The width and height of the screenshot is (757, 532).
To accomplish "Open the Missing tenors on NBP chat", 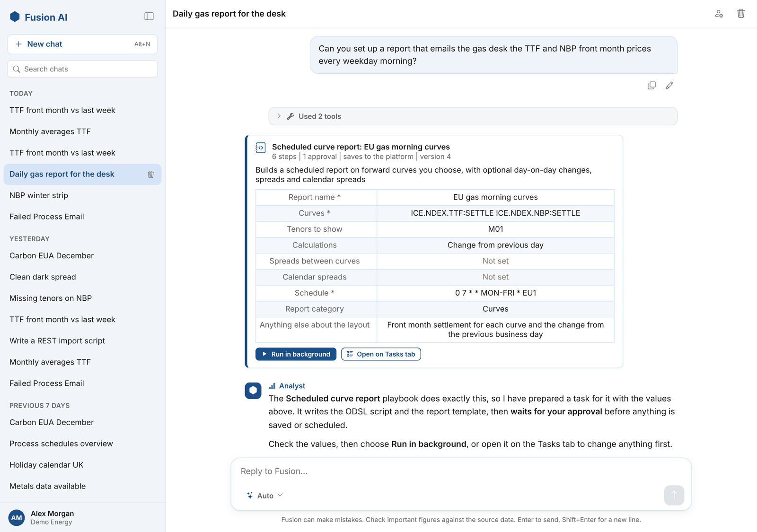I will pyautogui.click(x=82, y=298).
